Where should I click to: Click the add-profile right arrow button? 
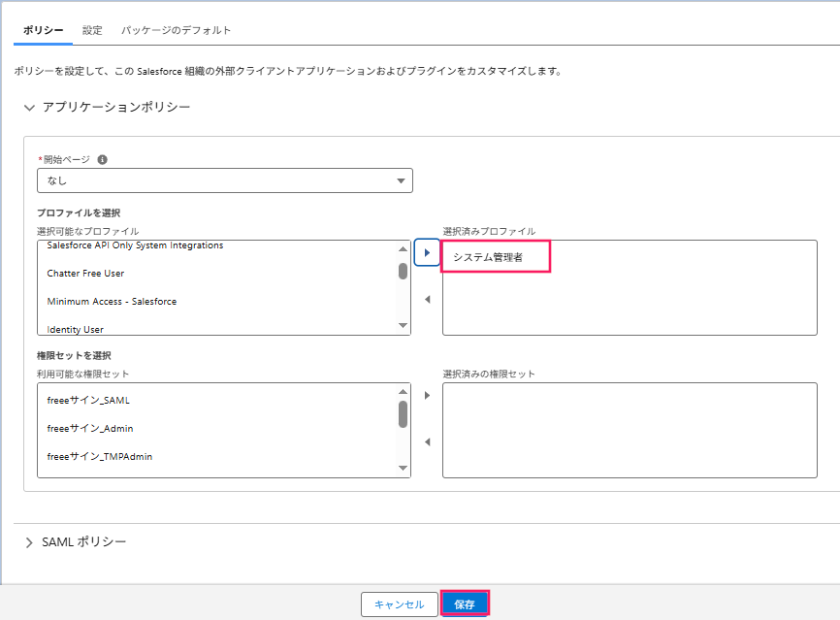tap(427, 253)
